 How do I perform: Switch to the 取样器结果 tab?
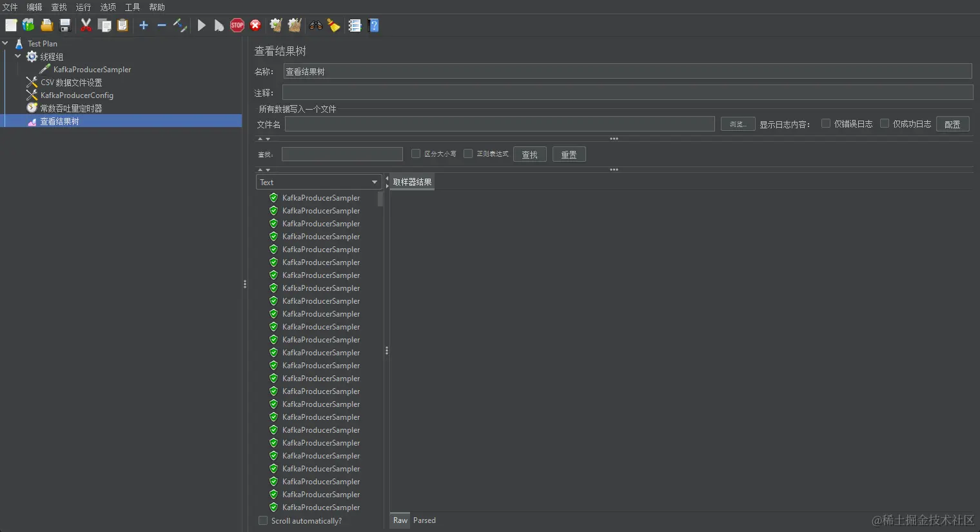(412, 182)
